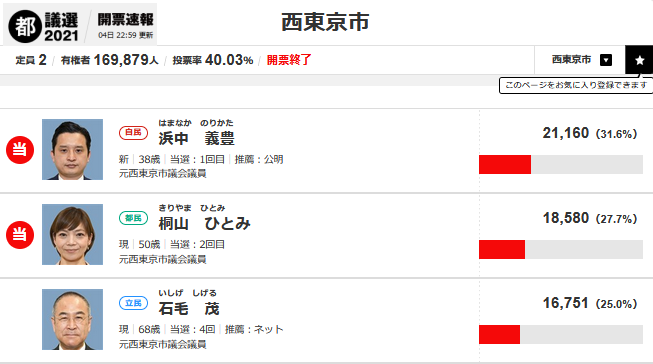Click the red vote bar for 21,160 votes
This screenshot has height=364, width=653.
(505, 165)
